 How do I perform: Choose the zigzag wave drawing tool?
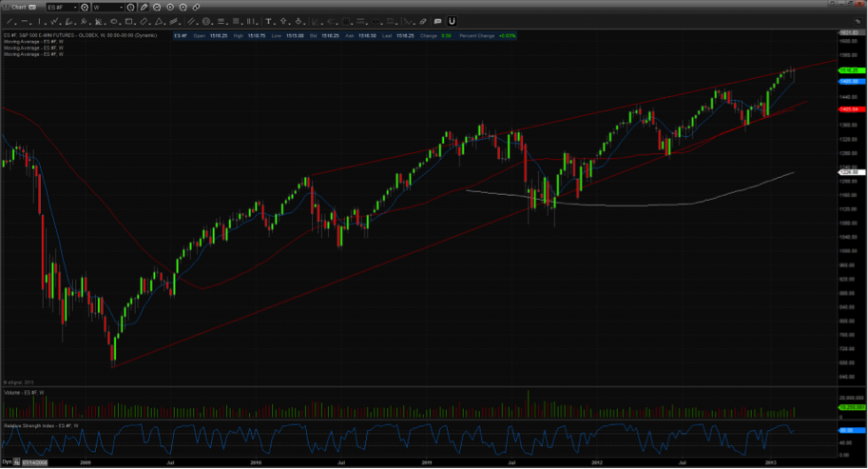pyautogui.click(x=54, y=22)
